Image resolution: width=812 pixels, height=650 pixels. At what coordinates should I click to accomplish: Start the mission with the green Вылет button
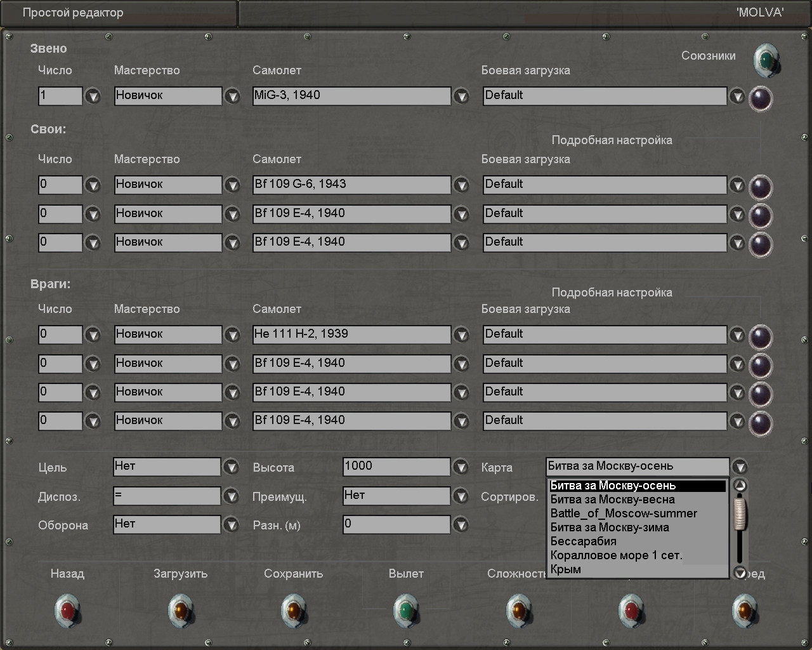pos(406,610)
